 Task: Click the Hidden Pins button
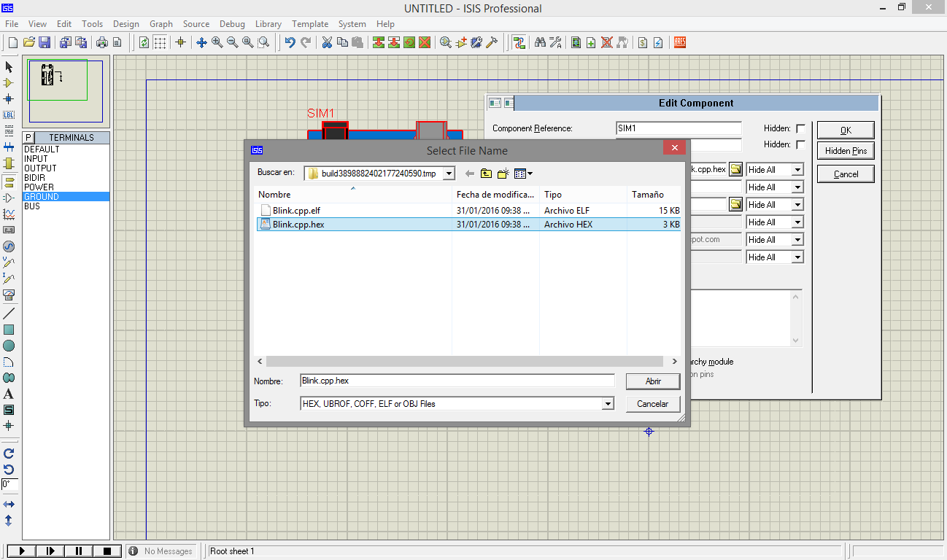coord(846,151)
